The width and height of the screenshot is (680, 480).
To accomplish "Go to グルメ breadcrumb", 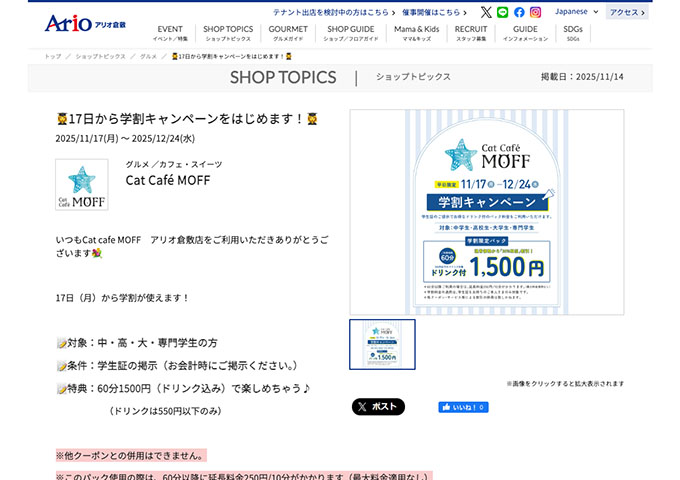I will coord(148,56).
